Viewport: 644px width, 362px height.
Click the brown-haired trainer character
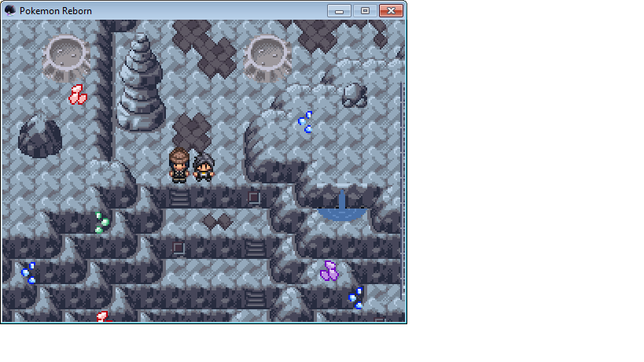point(179,165)
